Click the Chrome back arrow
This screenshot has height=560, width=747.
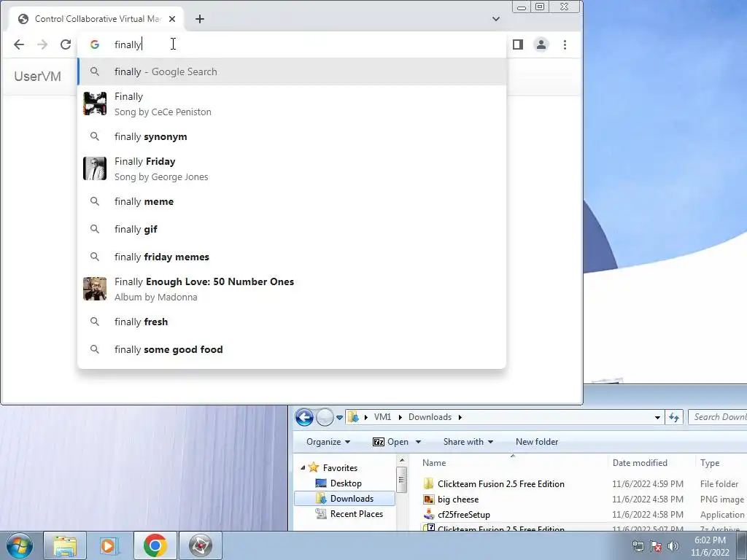coord(18,44)
